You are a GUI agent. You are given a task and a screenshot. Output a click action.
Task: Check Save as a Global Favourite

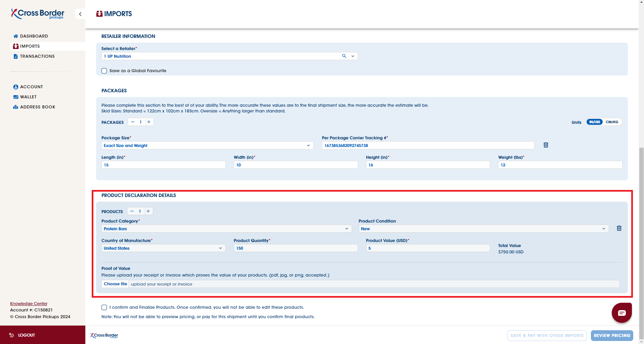tap(104, 71)
